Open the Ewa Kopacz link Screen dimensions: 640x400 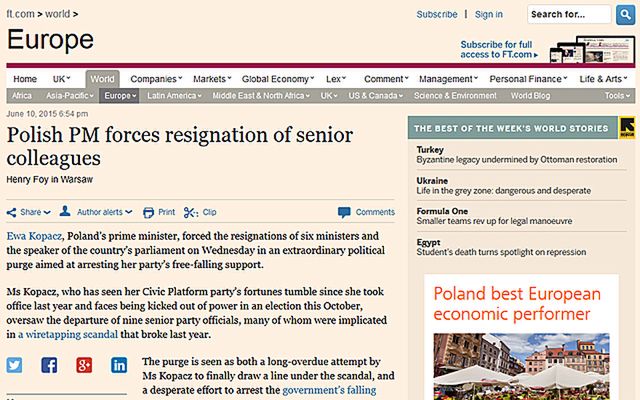point(32,233)
